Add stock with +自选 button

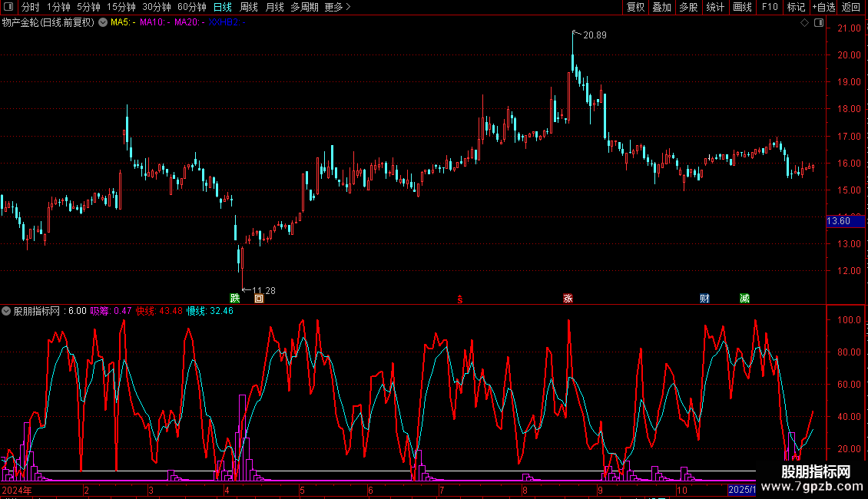point(823,7)
